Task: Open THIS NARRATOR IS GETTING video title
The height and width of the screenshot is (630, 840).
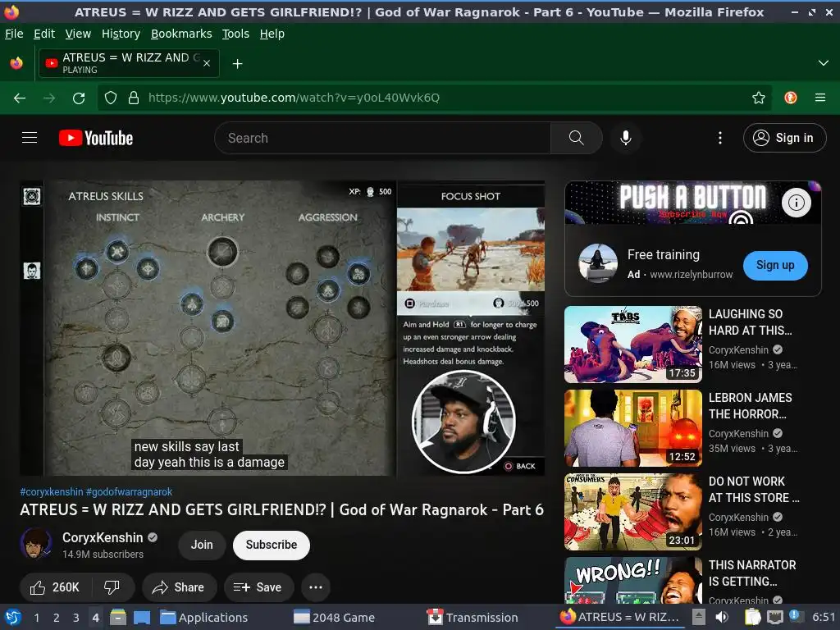Action: coord(752,573)
